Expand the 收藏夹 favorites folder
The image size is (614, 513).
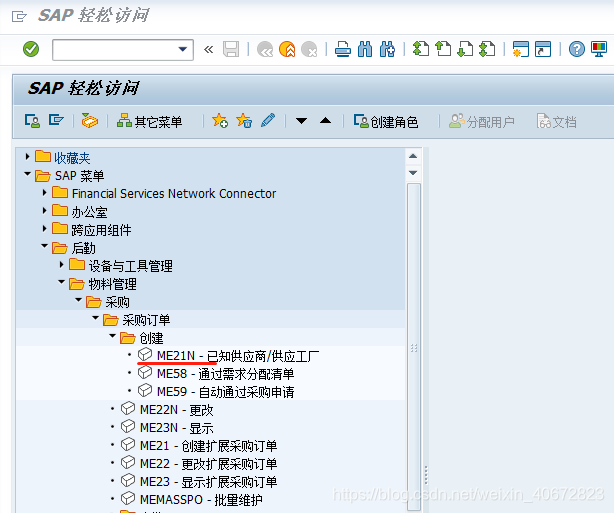click(27, 157)
